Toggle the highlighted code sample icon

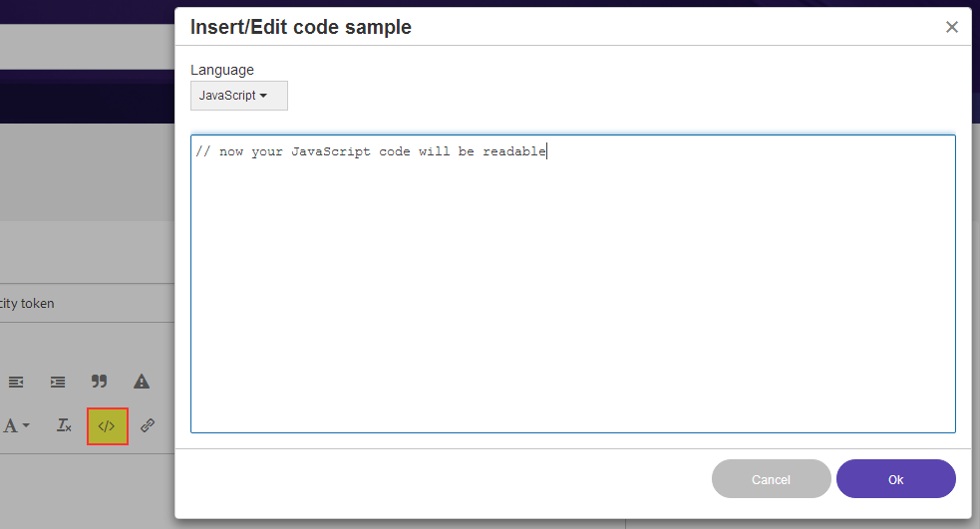pyautogui.click(x=107, y=425)
